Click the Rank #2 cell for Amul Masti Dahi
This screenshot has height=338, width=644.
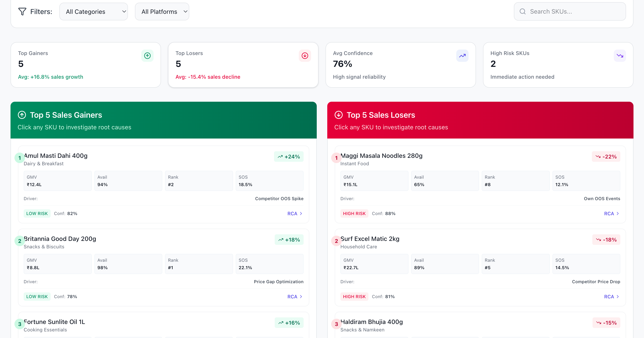[x=199, y=181]
